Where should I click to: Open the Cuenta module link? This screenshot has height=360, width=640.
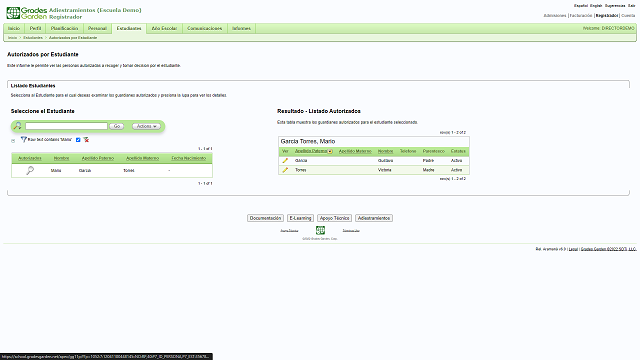pos(628,16)
